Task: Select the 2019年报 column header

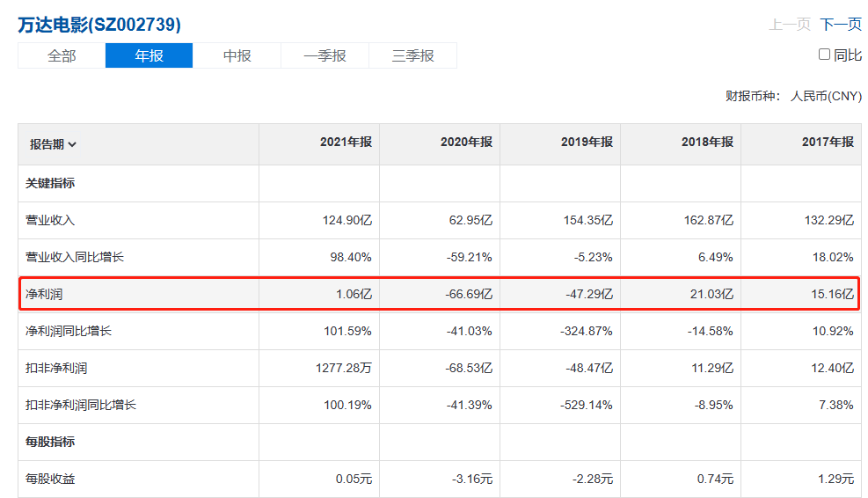Action: [x=587, y=143]
